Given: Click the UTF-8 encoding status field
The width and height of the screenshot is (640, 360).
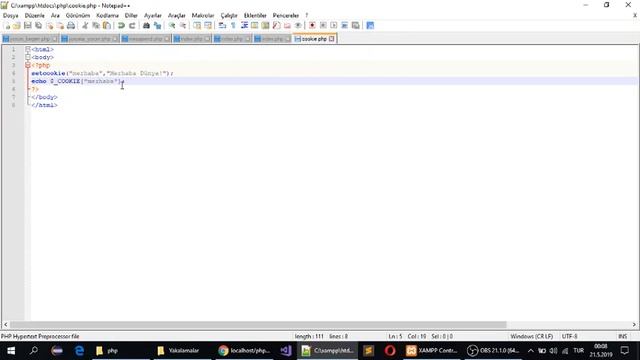Looking at the screenshot, I should [569, 336].
